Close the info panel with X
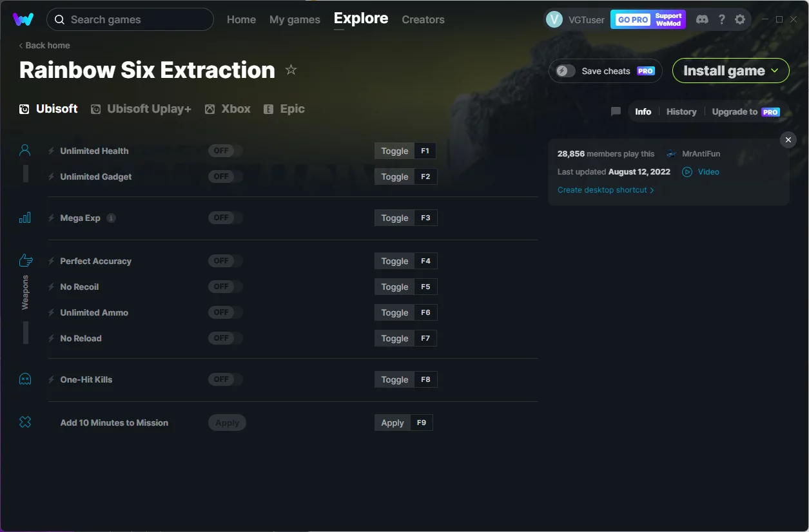This screenshot has height=532, width=809. tap(788, 140)
